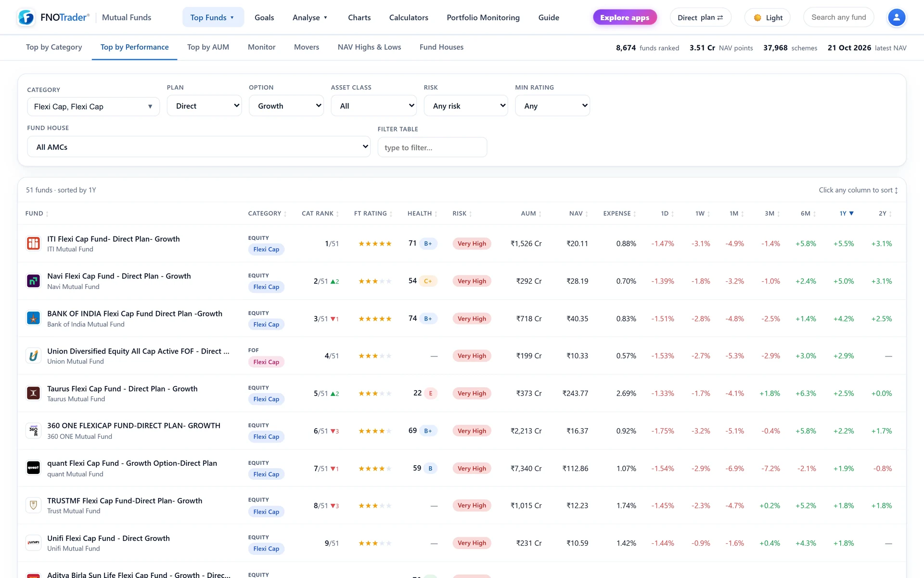The height and width of the screenshot is (578, 924).
Task: Click the FUND column sort icon
Action: [47, 214]
